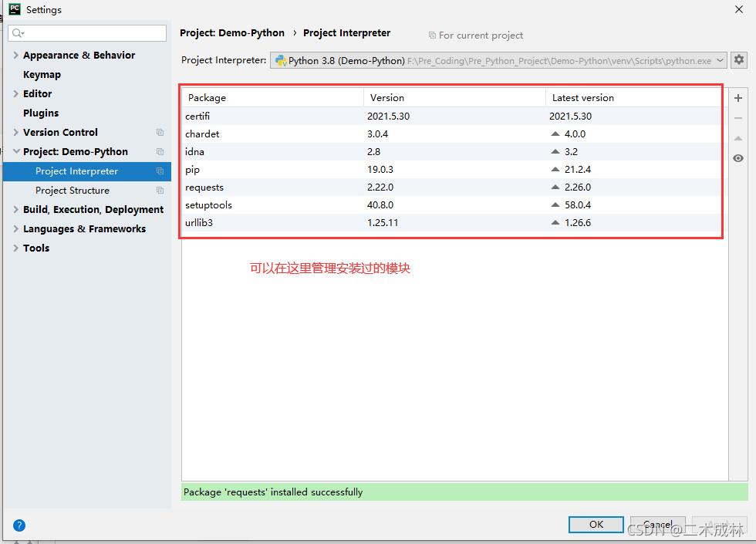
Task: Expand Languages & Frameworks section
Action: tap(16, 228)
